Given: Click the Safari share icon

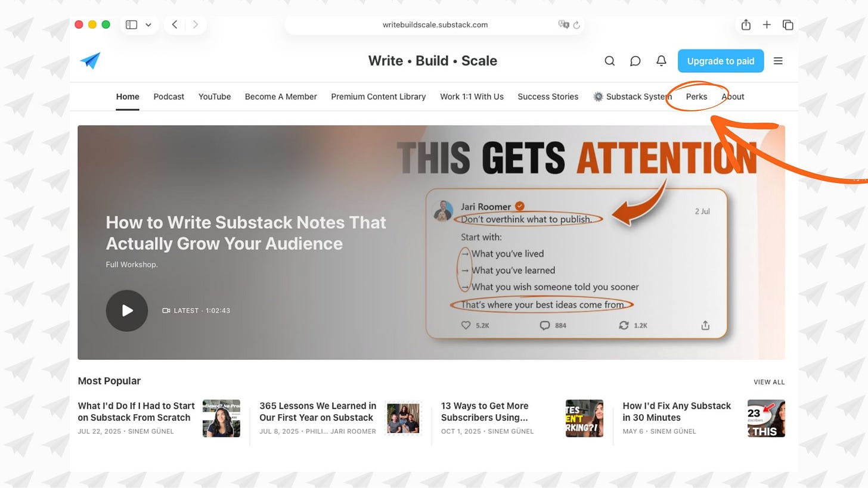Looking at the screenshot, I should pyautogui.click(x=746, y=24).
